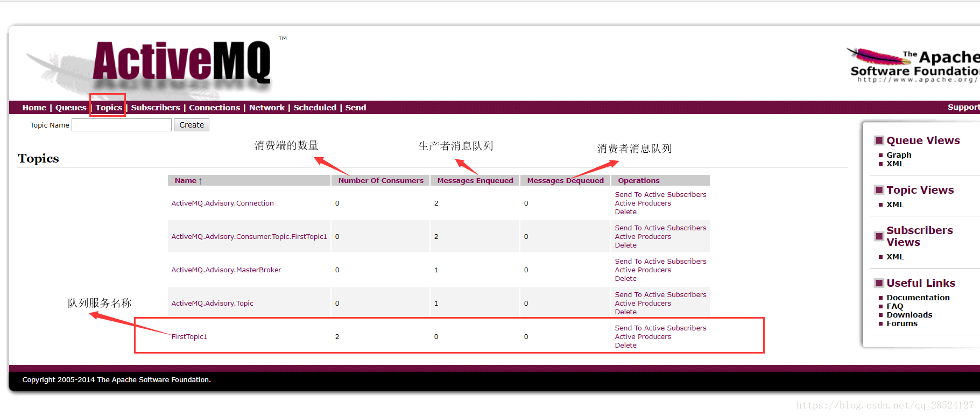Click the Messages Enqueued column header
This screenshot has height=416, width=980.
click(475, 181)
